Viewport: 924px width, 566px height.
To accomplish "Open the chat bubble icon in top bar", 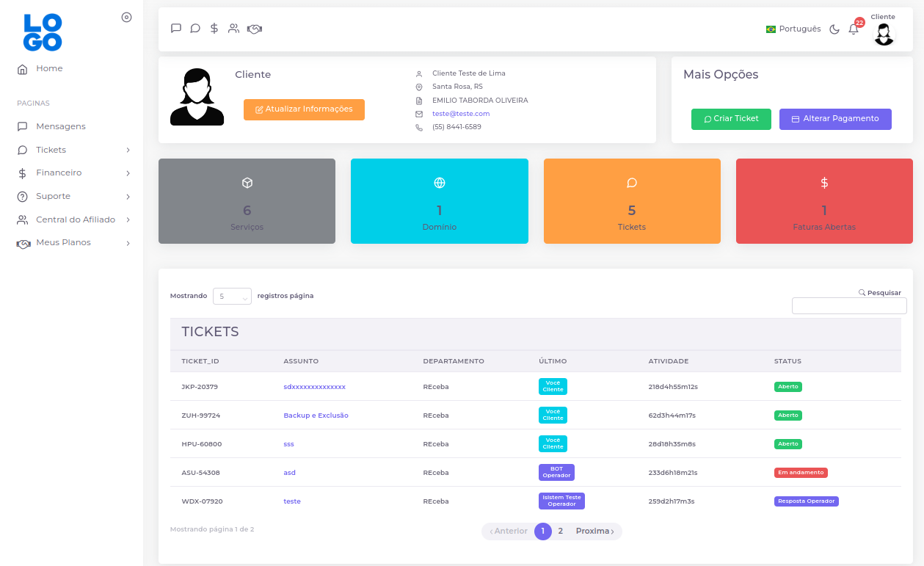I will pyautogui.click(x=195, y=29).
